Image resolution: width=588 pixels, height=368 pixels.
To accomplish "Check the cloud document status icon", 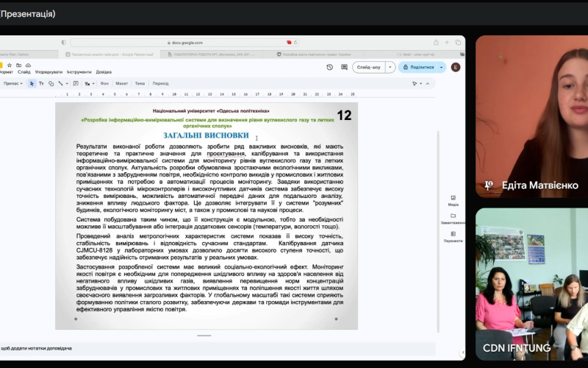I will (28, 66).
